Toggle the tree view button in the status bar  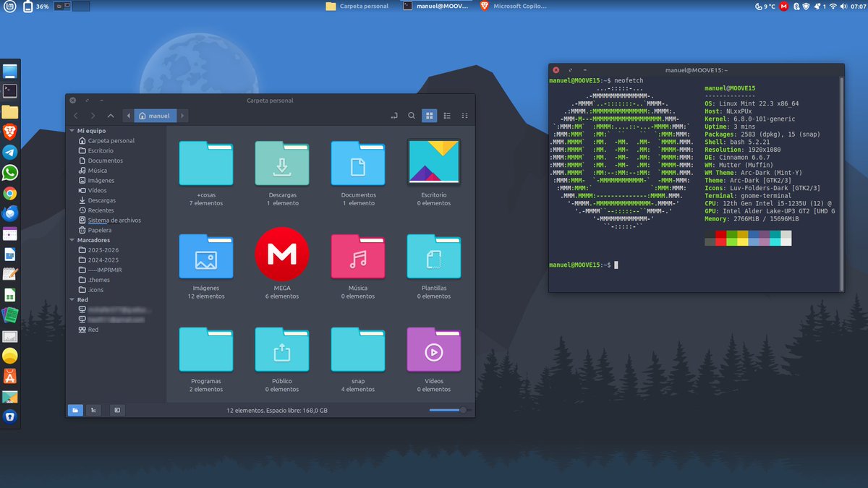point(93,410)
